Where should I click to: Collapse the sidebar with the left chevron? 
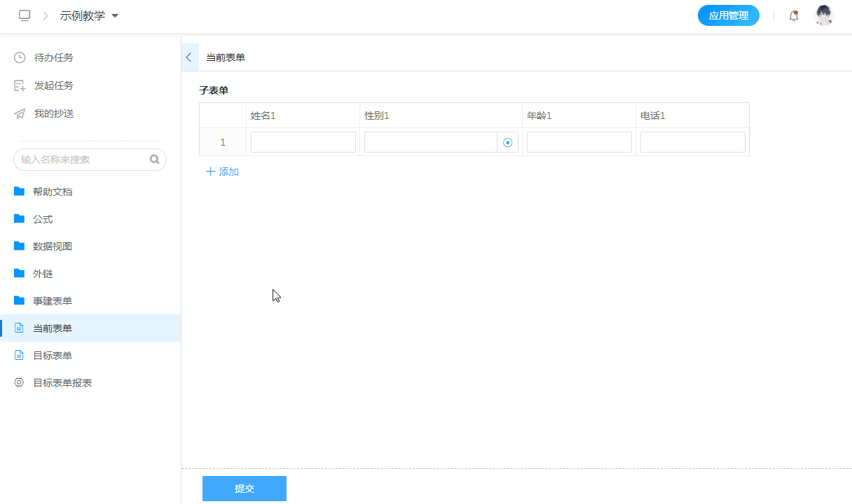tap(189, 57)
